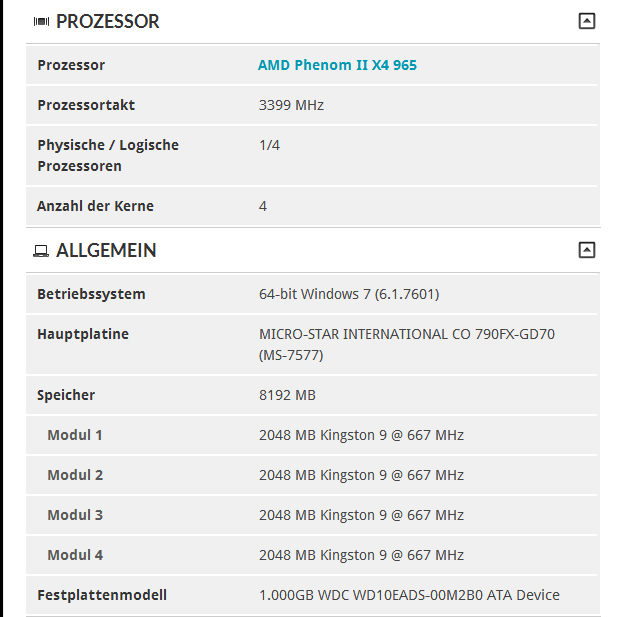Click the Modul 1 memory row
The image size is (621, 617).
pos(312,435)
